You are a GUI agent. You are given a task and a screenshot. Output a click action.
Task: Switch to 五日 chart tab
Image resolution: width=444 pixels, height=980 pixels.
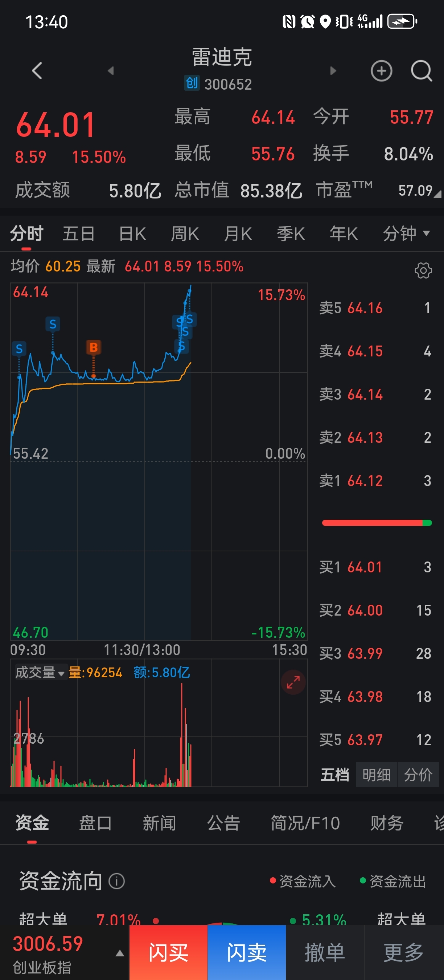coord(79,233)
